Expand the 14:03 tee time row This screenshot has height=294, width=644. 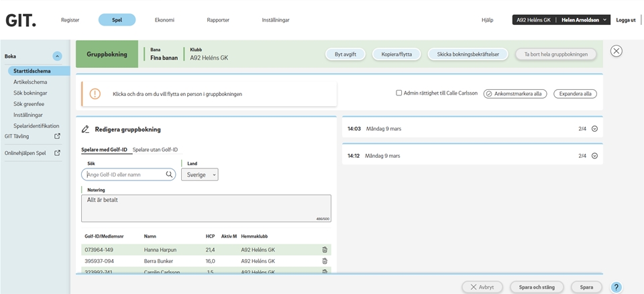point(594,129)
